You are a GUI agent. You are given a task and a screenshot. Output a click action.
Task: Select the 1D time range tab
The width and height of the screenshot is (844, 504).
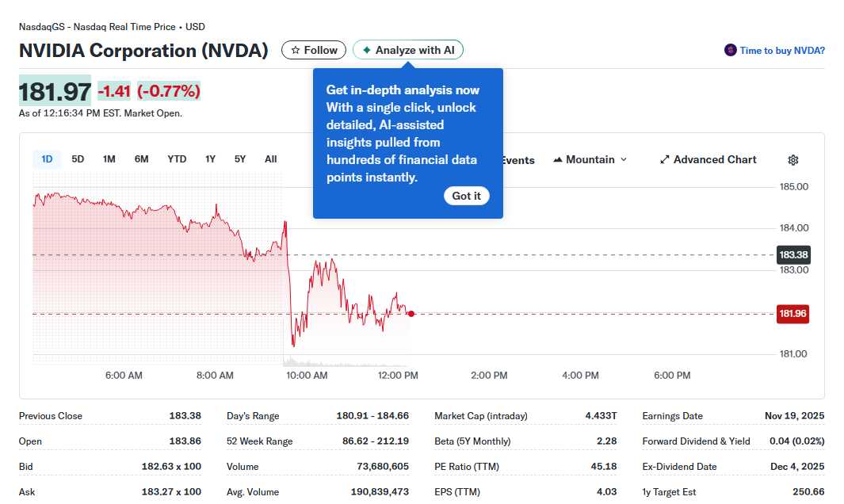pyautogui.click(x=47, y=159)
